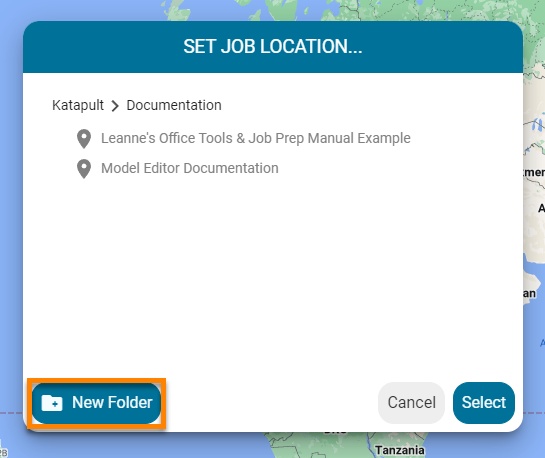Click the map region right of the dialog
Image resolution: width=545 pixels, height=458 pixels.
click(534, 226)
